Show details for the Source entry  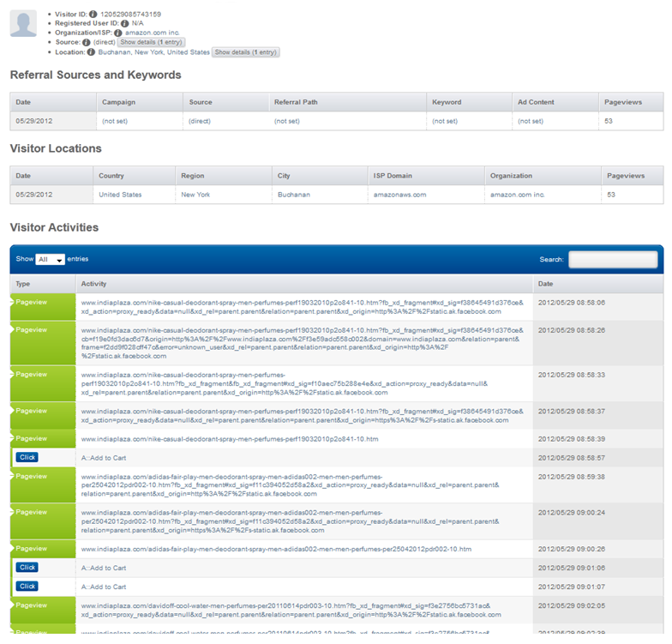tap(151, 42)
